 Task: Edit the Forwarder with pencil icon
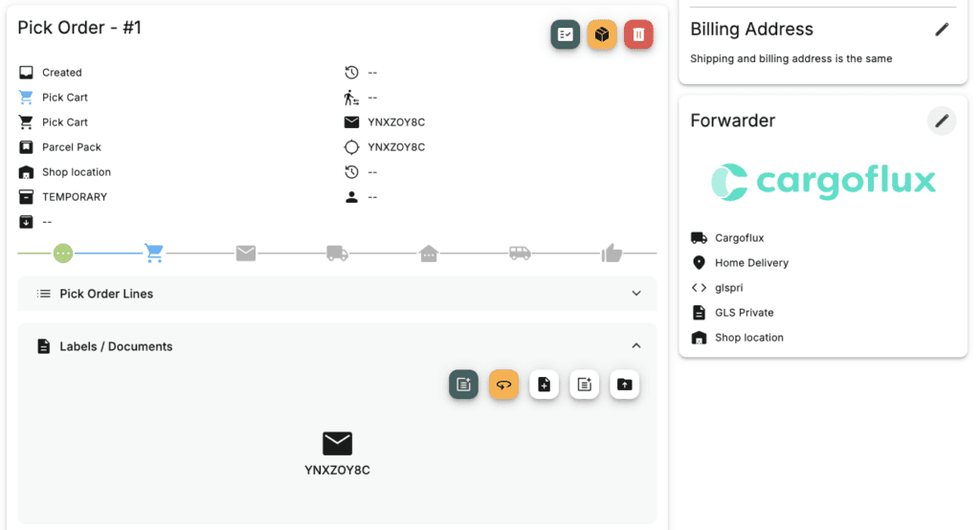(x=942, y=121)
